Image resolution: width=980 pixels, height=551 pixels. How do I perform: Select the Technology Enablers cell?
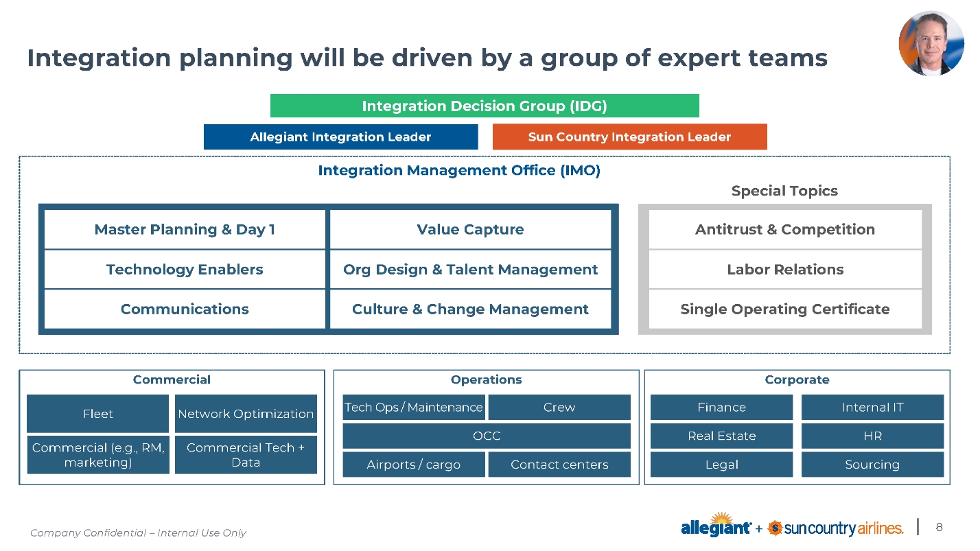[x=185, y=270]
